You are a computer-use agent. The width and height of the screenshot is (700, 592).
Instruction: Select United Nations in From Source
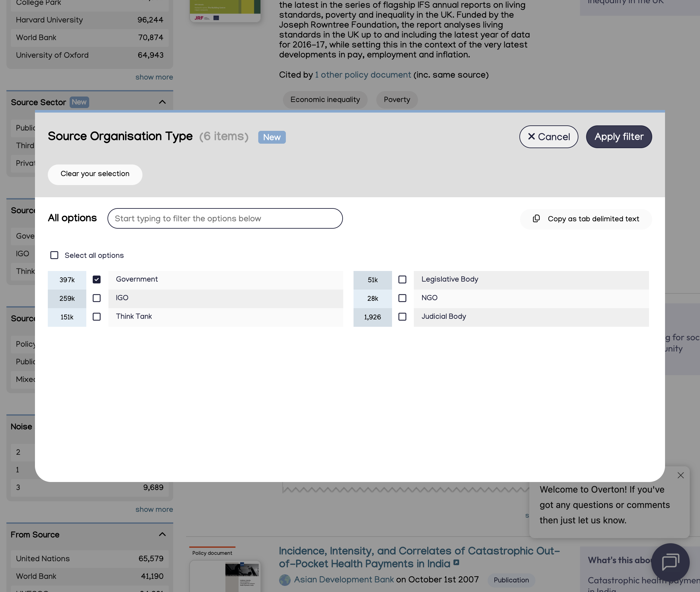point(90,558)
